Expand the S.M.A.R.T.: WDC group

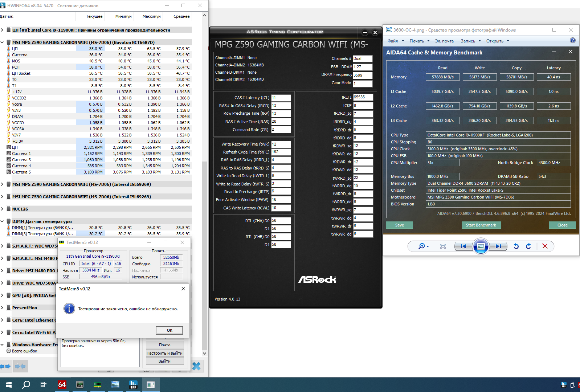[x=2, y=246]
